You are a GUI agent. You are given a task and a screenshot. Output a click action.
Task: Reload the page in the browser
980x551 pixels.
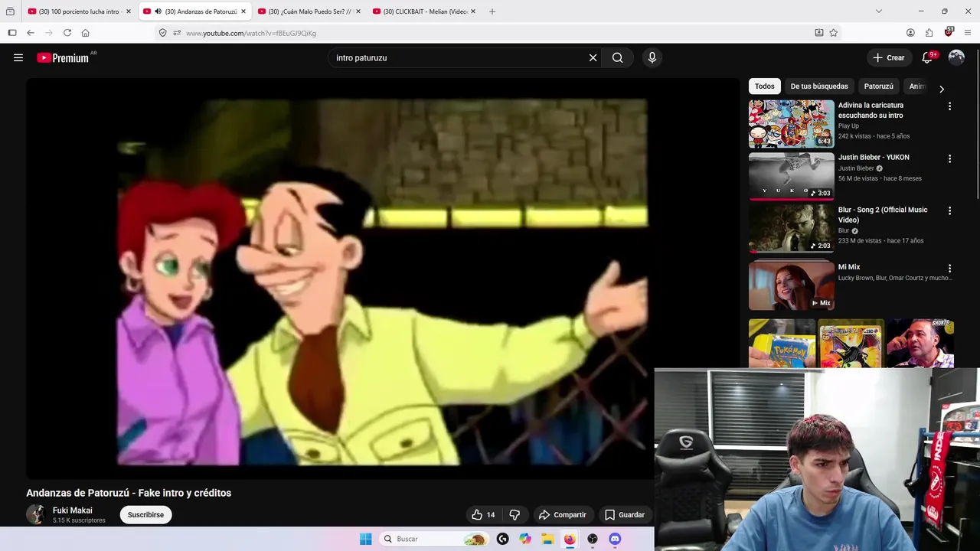[x=67, y=33]
